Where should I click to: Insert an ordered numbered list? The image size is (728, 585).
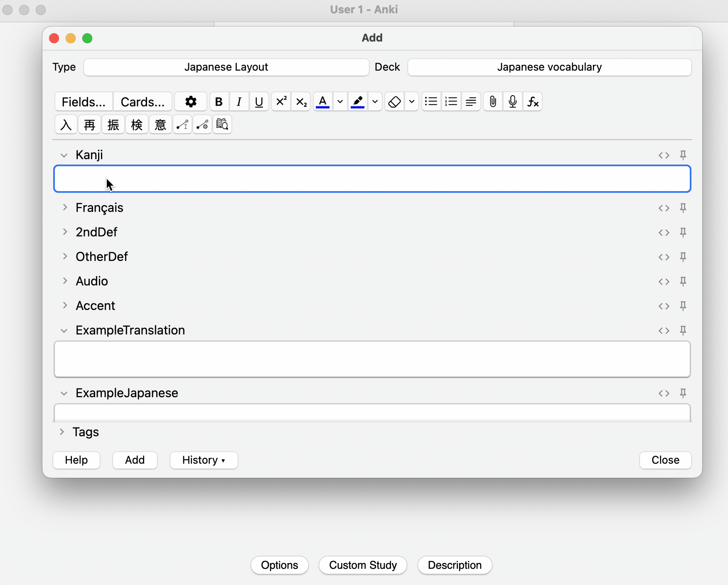coord(451,102)
